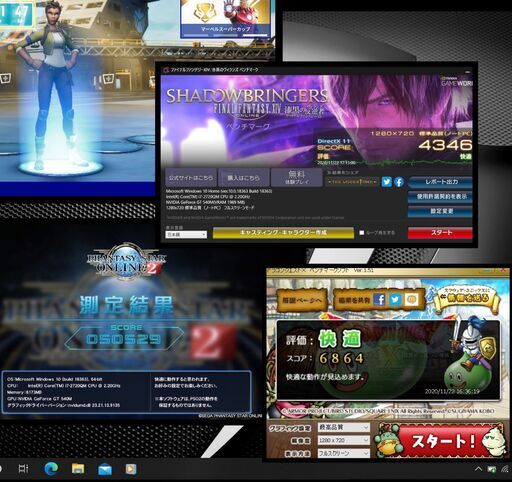The height and width of the screenshot is (482, 512).
Task: Click the 購入はこちら button
Action: [243, 178]
